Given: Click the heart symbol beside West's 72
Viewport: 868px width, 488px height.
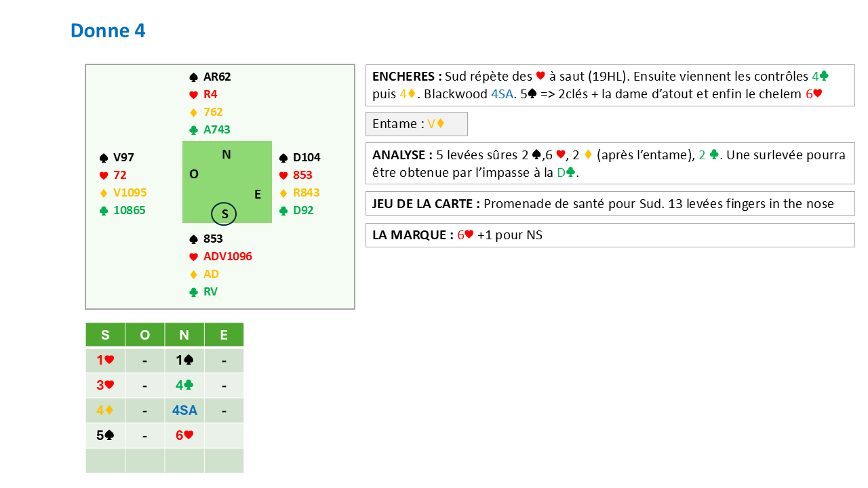Looking at the screenshot, I should point(104,176).
